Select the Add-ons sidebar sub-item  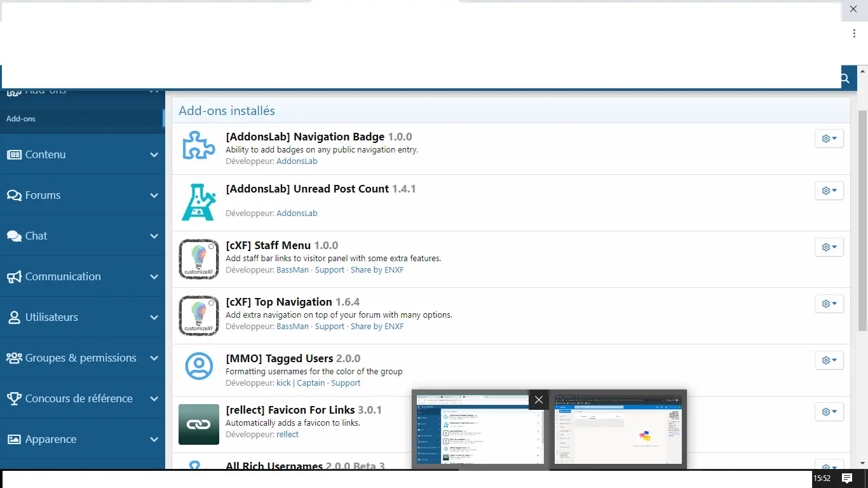coord(21,119)
